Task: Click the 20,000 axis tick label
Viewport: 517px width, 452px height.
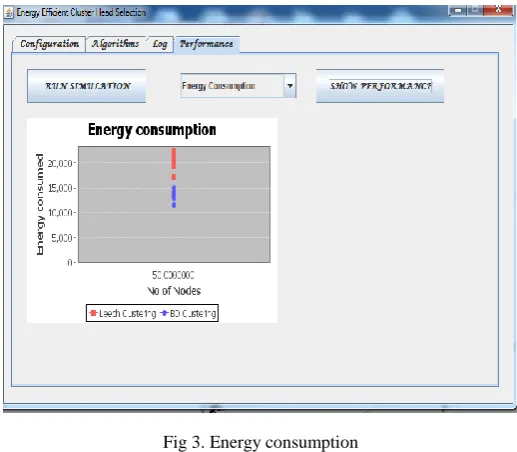Action: click(60, 163)
